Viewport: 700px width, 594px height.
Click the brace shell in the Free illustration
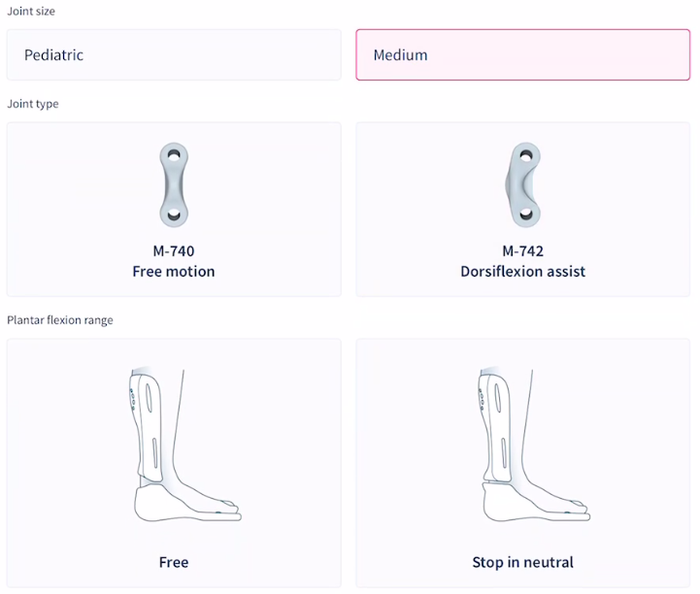(151, 427)
